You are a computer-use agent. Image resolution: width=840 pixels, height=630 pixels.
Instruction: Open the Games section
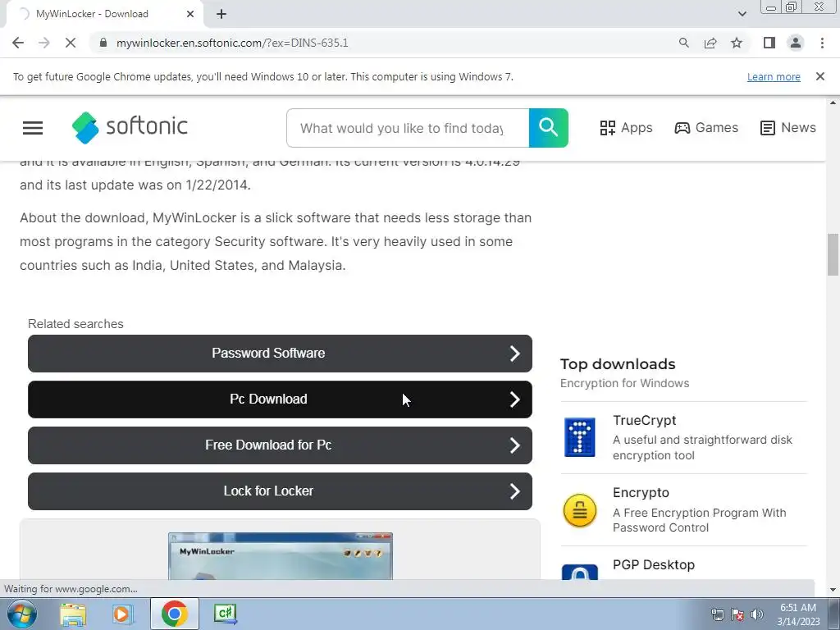point(706,127)
